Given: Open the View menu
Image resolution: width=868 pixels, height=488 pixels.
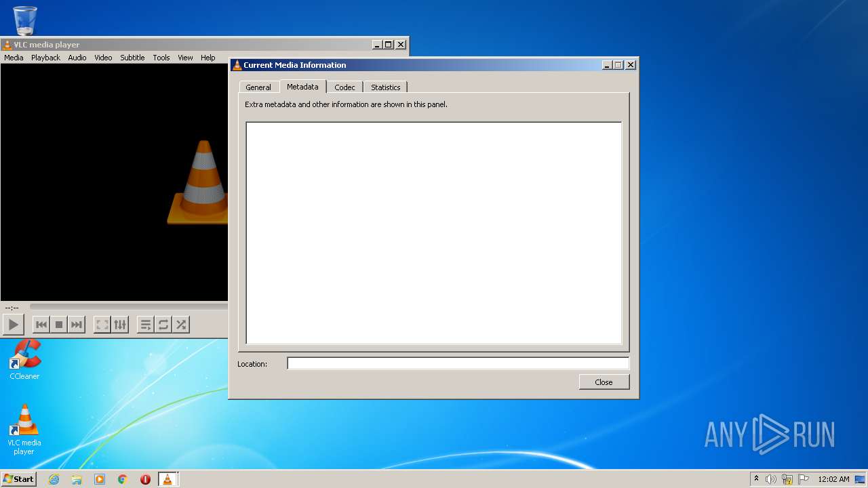Looking at the screenshot, I should tap(185, 58).
